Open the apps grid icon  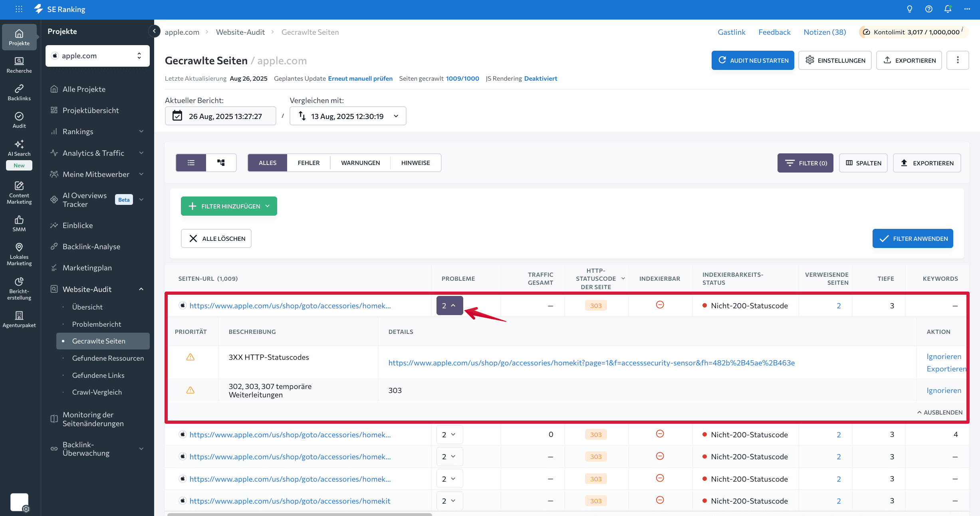click(x=19, y=9)
